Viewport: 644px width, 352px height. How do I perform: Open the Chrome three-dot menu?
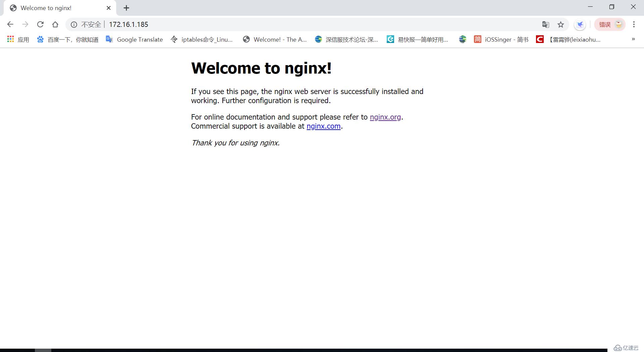[x=634, y=25]
